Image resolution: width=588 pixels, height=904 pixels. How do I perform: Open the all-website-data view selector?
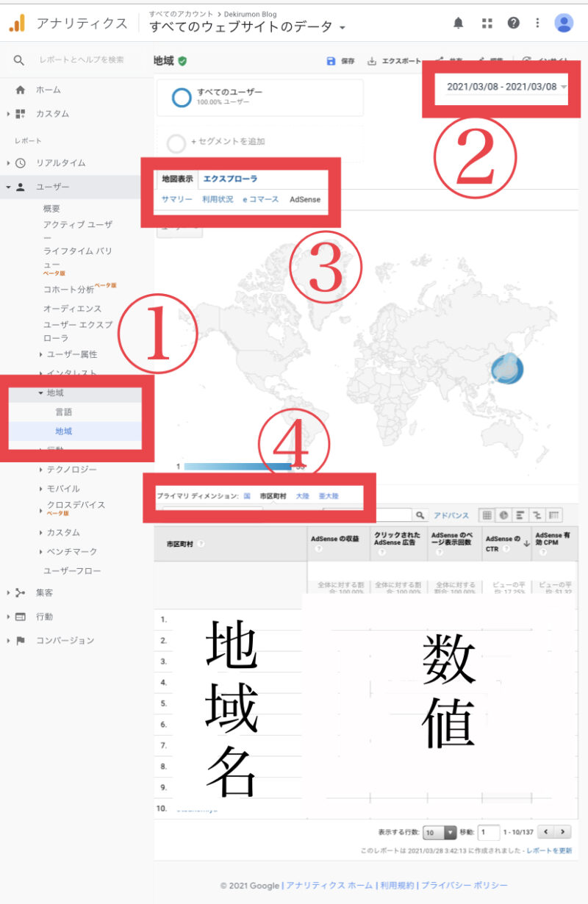tap(247, 27)
